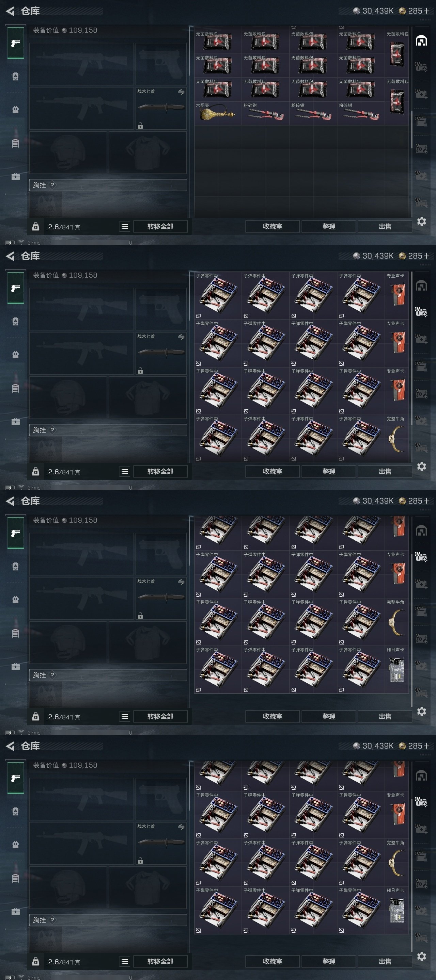436x980 pixels.
Task: Click settings gear on the 水烟壶 screen
Action: [x=421, y=222]
